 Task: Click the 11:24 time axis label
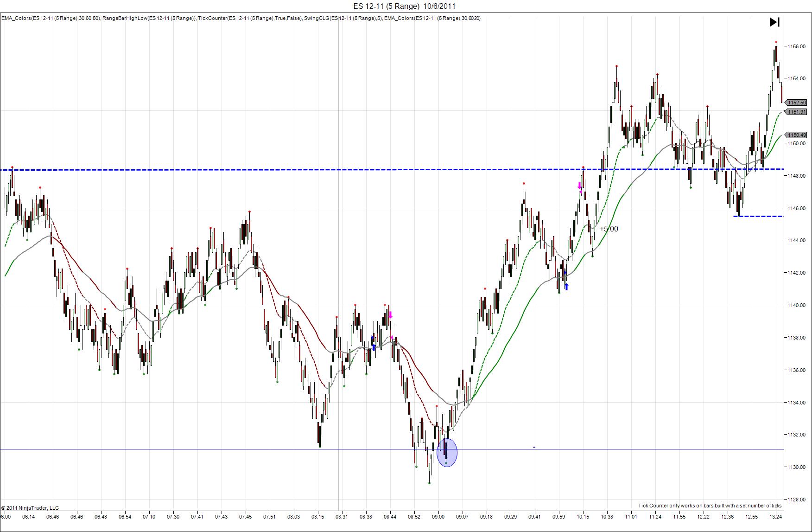click(655, 517)
